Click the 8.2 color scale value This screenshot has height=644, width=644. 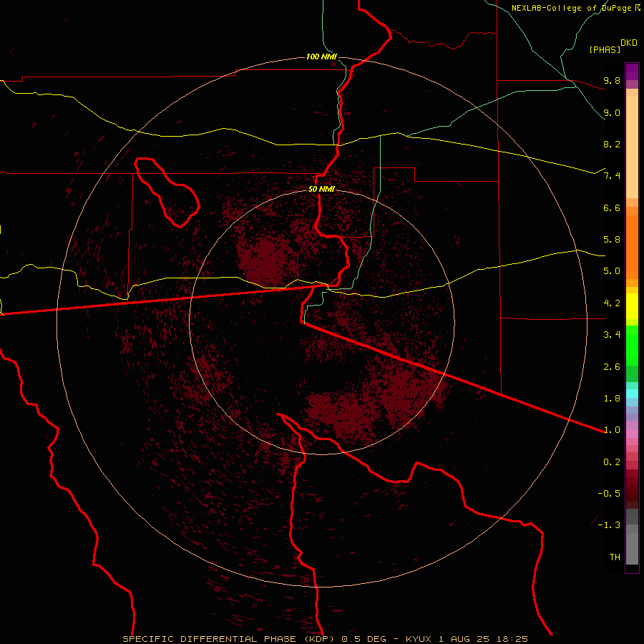pyautogui.click(x=612, y=144)
